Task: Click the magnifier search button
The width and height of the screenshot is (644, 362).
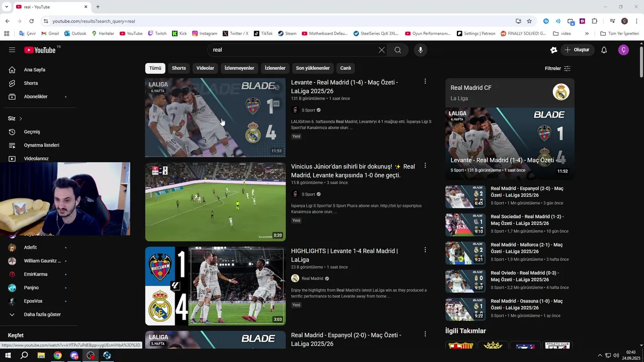Action: point(397,50)
